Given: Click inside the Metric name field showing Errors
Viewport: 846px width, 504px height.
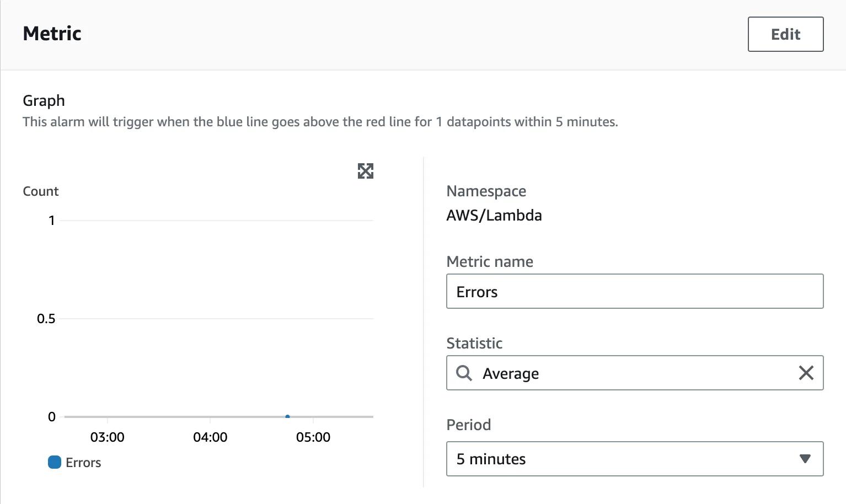Looking at the screenshot, I should tap(634, 291).
